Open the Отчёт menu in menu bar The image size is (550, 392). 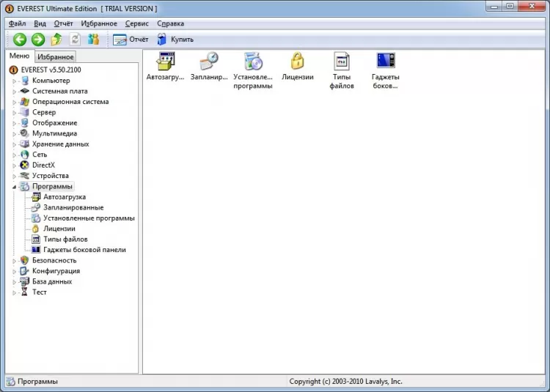point(64,23)
